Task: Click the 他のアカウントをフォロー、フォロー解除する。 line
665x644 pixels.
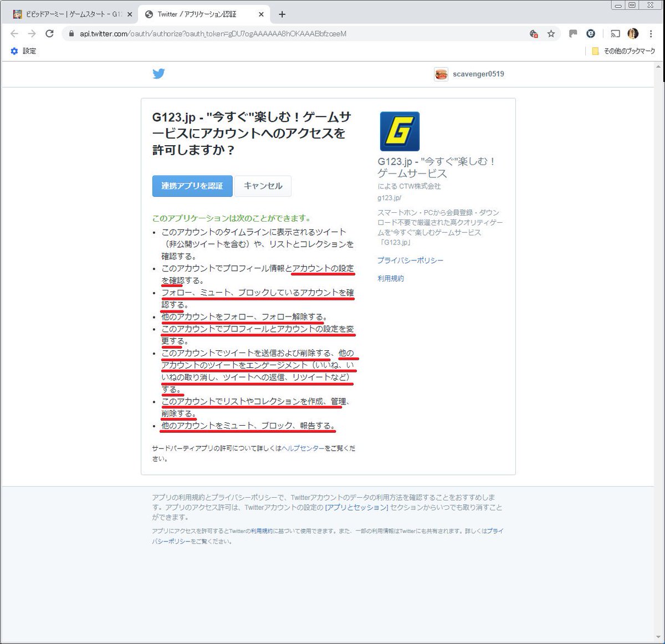Action: tap(245, 317)
